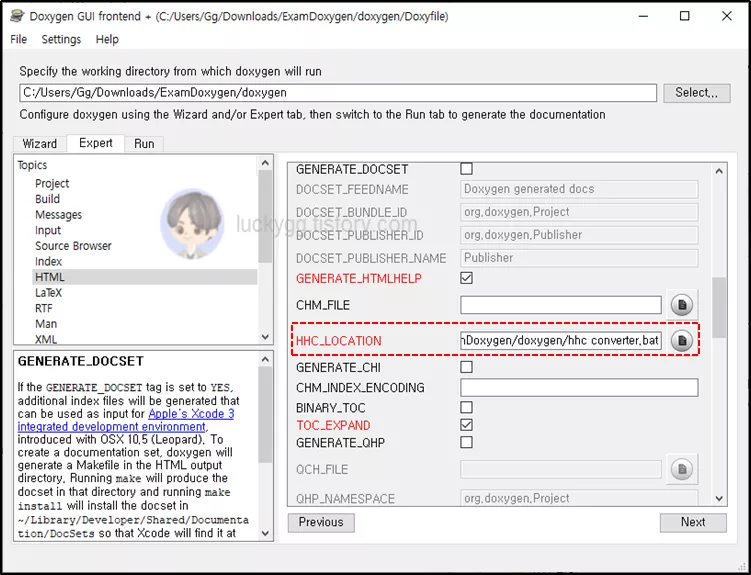Select the Messages topic
This screenshot has width=751, height=575.
(58, 215)
